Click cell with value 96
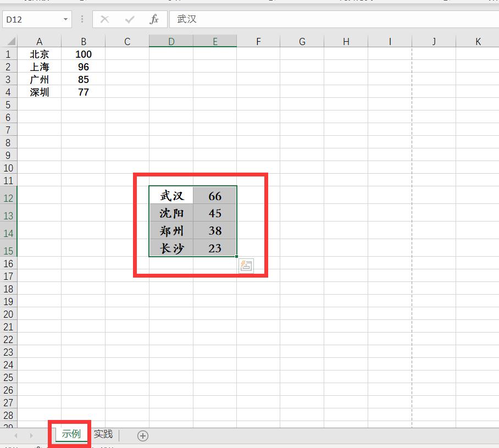 [x=84, y=67]
